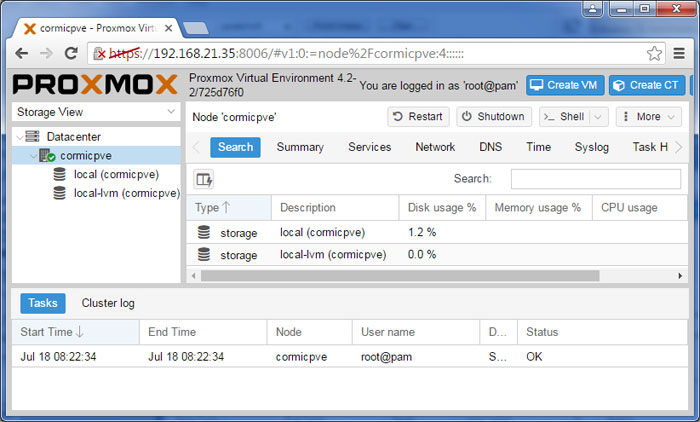
Task: Click the Shutdown node button
Action: tap(494, 117)
